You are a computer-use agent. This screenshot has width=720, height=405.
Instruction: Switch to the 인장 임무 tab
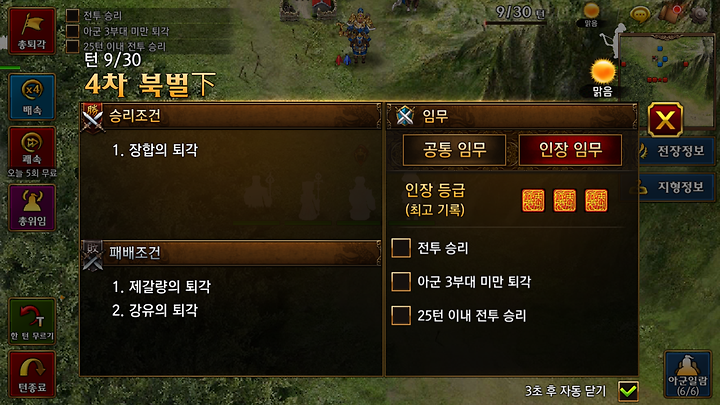pyautogui.click(x=570, y=150)
